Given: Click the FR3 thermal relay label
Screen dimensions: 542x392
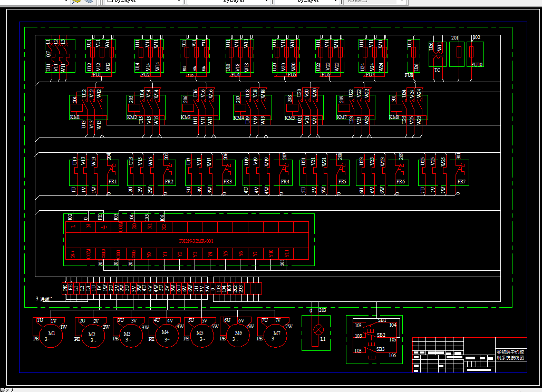Looking at the screenshot, I should [227, 181].
